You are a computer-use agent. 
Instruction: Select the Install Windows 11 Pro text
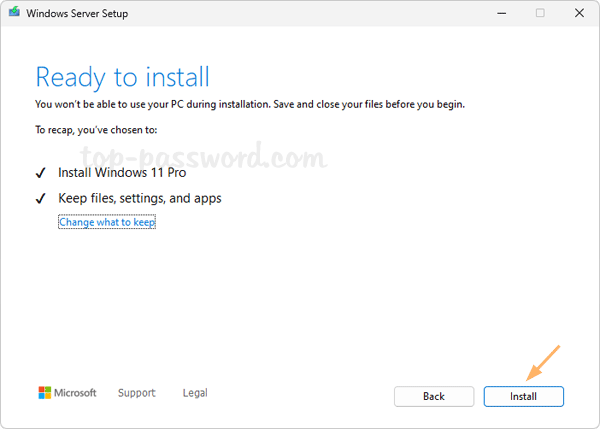click(x=124, y=173)
